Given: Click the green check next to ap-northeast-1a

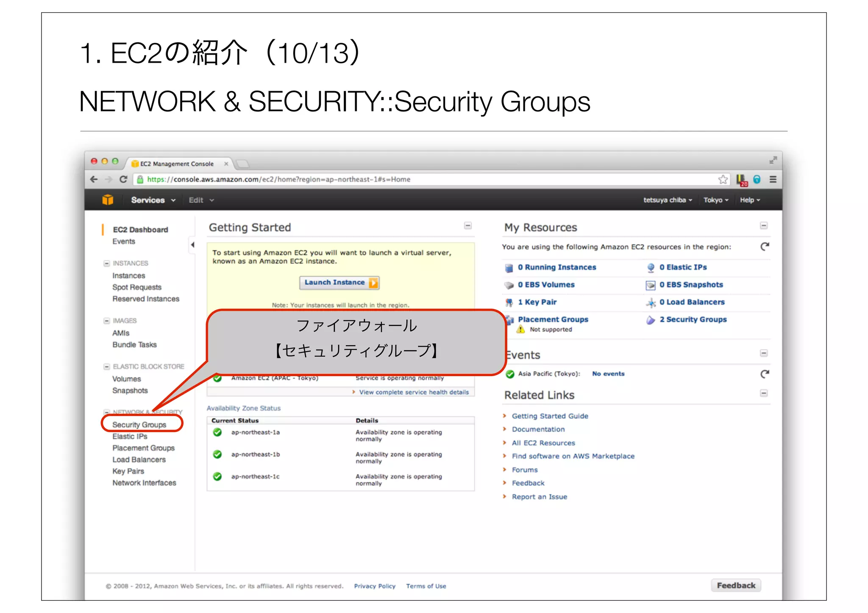Looking at the screenshot, I should click(217, 432).
